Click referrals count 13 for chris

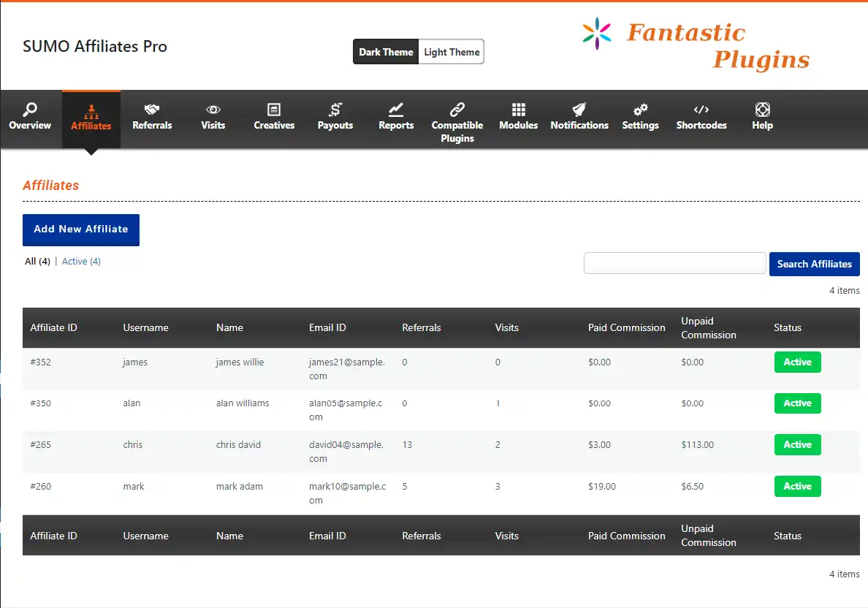(407, 444)
